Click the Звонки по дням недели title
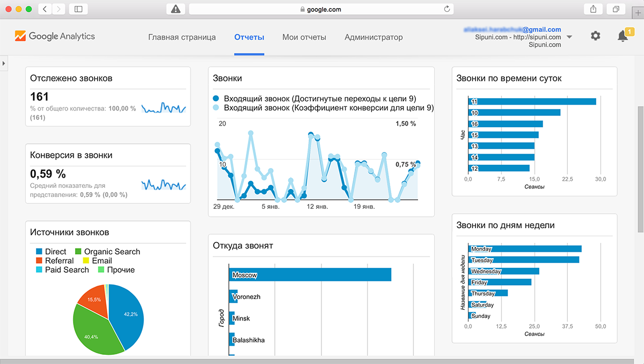This screenshot has width=644, height=364. tap(506, 225)
